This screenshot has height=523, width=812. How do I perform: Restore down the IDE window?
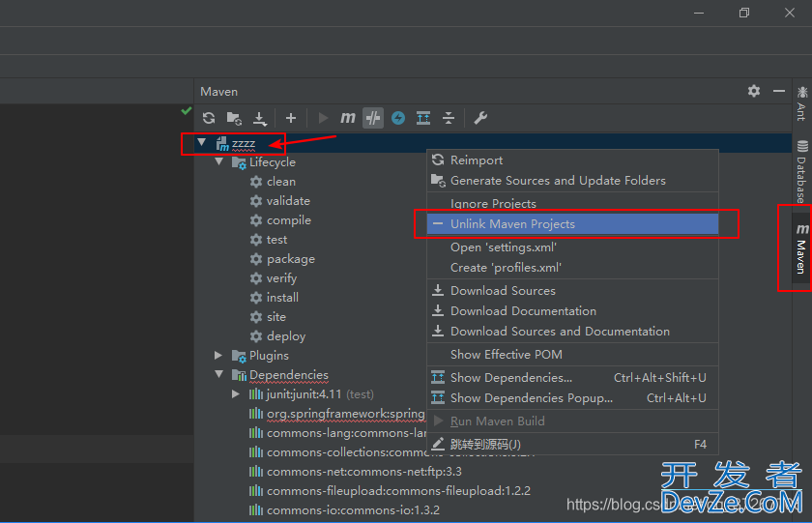[744, 13]
